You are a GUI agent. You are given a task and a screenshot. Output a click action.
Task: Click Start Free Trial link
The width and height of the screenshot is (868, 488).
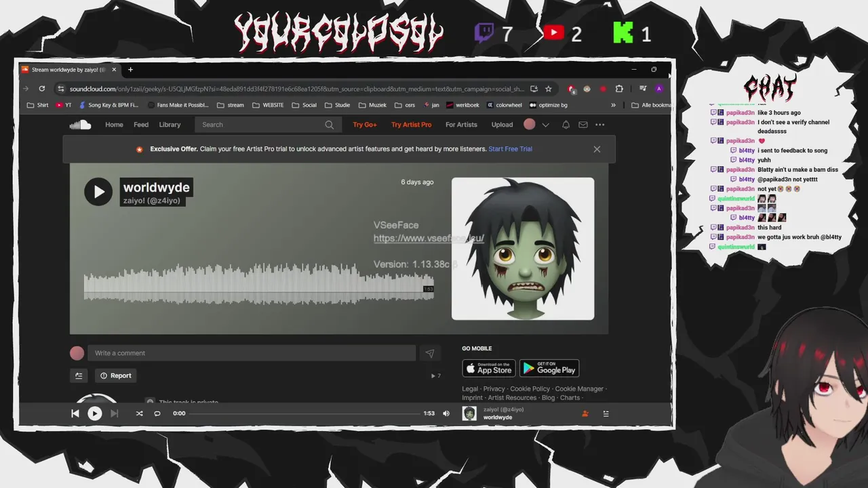pyautogui.click(x=510, y=149)
